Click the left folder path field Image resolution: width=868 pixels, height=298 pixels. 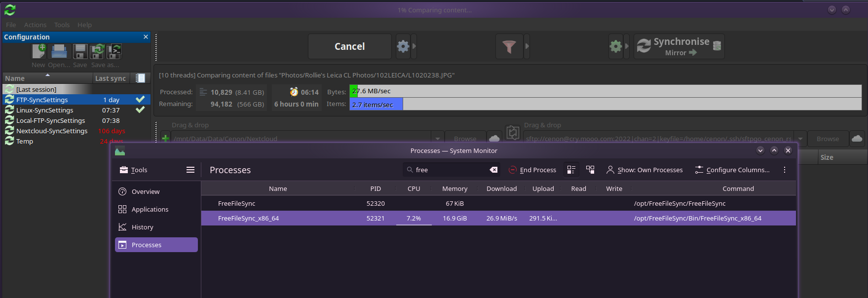coord(302,139)
